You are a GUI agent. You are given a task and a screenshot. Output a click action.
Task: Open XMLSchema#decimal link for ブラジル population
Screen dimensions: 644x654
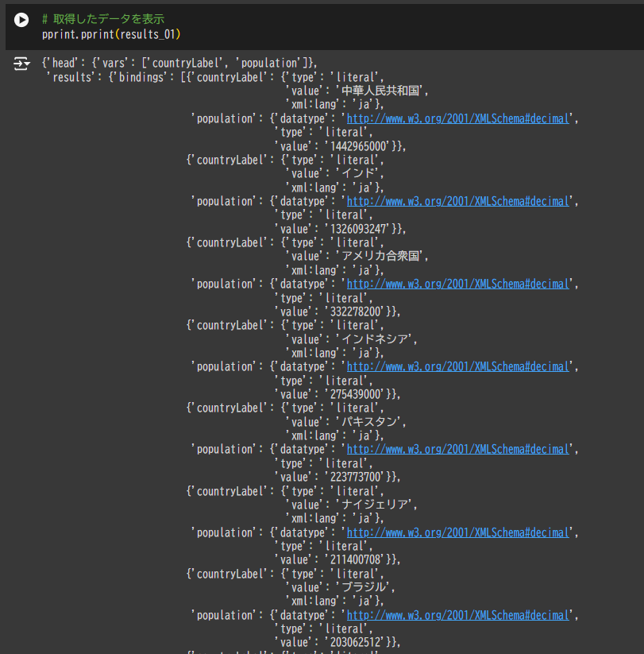pos(457,615)
